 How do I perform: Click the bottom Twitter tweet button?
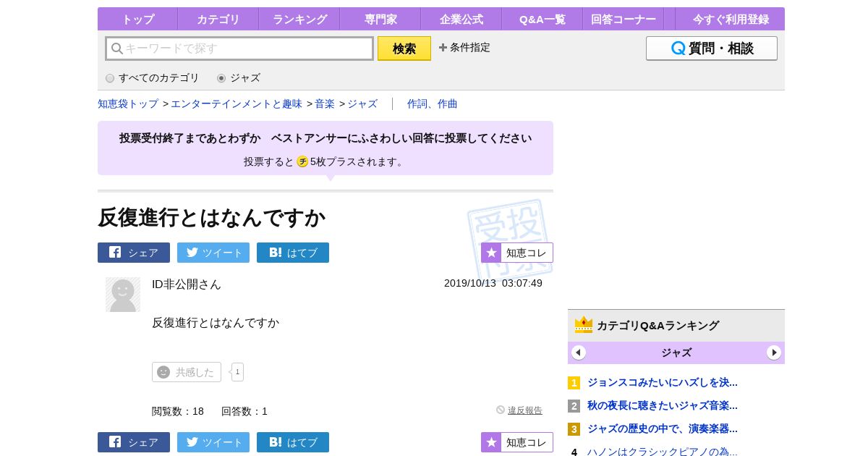tap(213, 442)
